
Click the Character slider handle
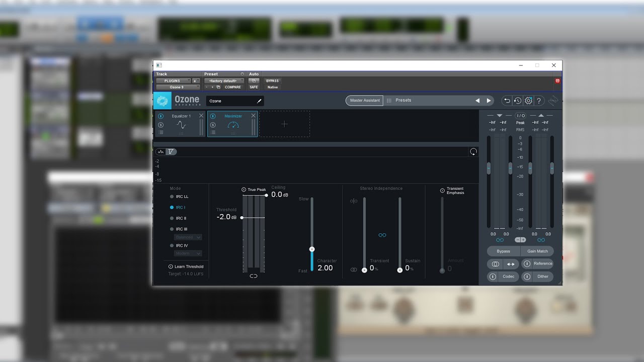[312, 249]
